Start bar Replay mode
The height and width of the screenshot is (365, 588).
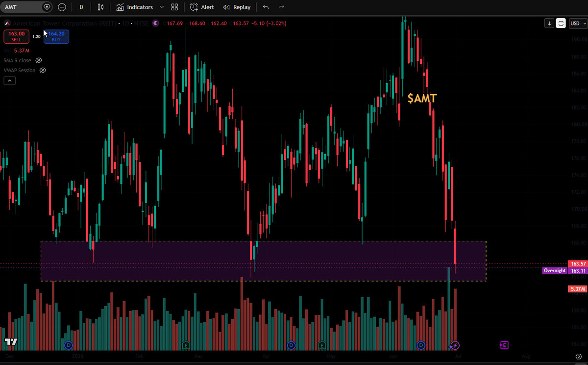click(x=237, y=7)
